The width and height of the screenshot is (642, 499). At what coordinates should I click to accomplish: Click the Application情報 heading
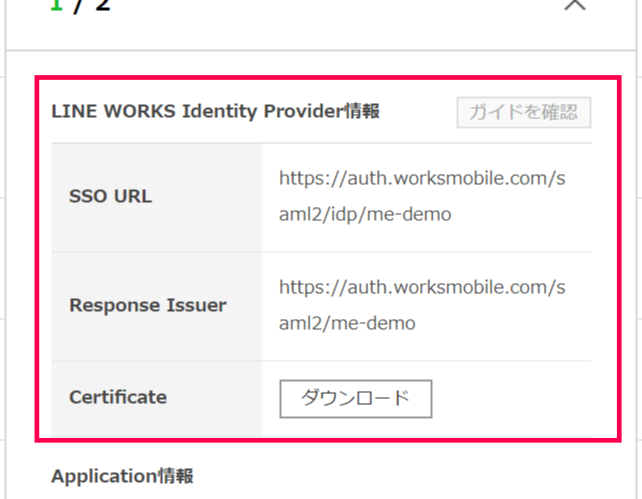tap(122, 476)
